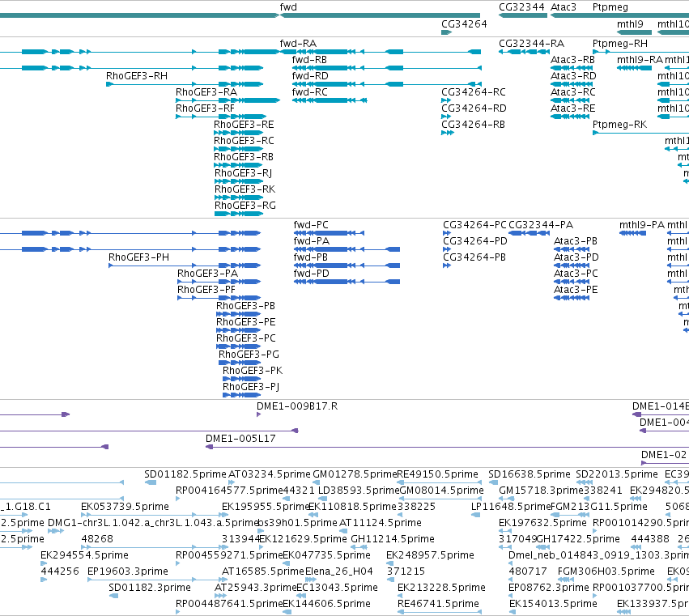Select EST SD01182.5prime
This screenshot has height=616, width=689.
coord(151,483)
